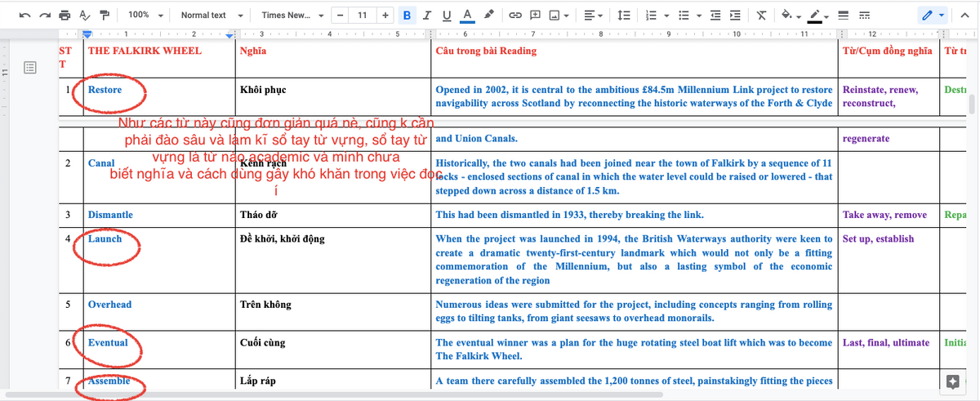The image size is (980, 401).
Task: Click the word Overhead
Action: point(109,305)
